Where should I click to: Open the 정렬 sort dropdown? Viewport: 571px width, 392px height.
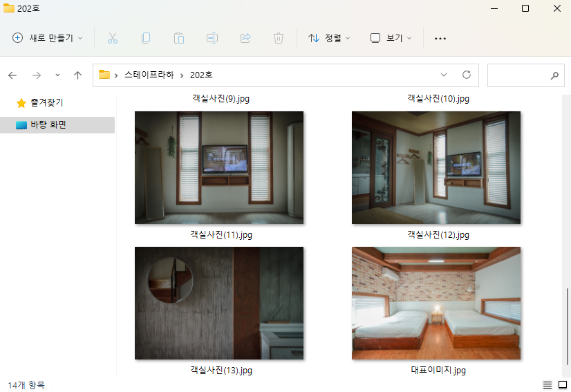pos(329,38)
